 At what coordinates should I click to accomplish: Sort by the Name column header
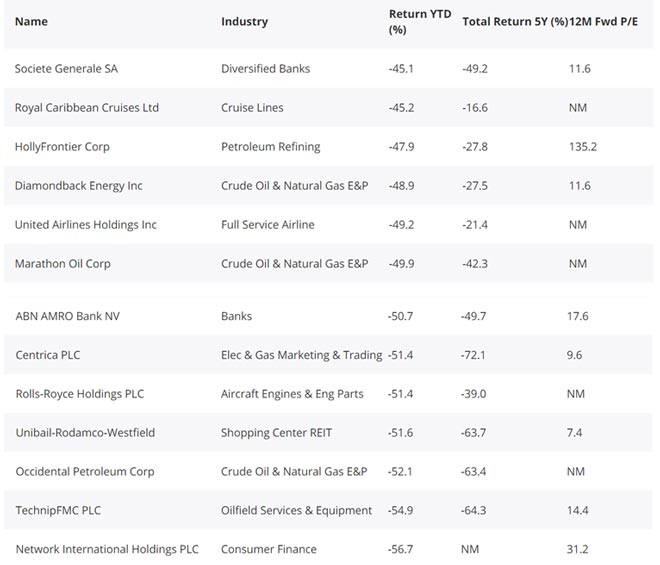[x=31, y=21]
